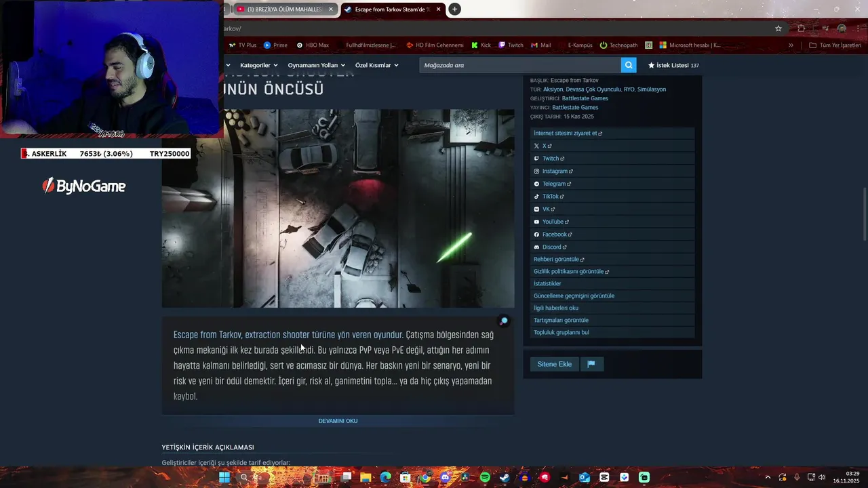Open the HD Film Cehennemi bookmark
The width and height of the screenshot is (868, 488).
[x=435, y=45]
